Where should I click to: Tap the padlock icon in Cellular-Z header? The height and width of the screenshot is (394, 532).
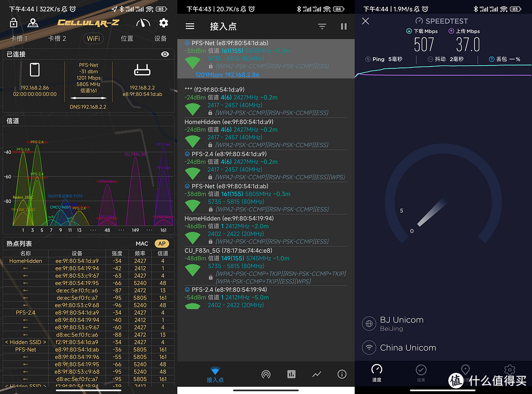13,23
